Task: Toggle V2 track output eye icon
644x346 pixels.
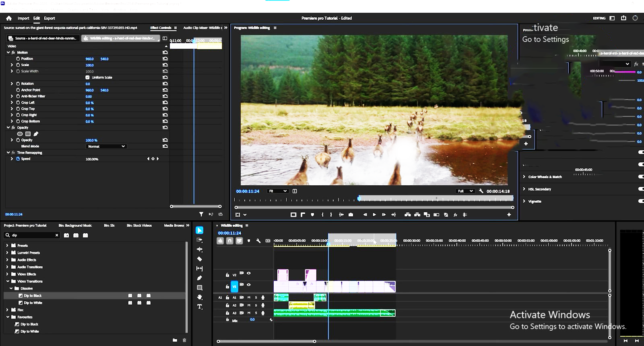Action: (249, 273)
